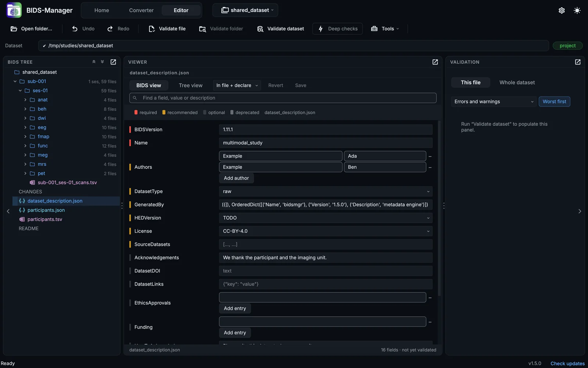588x368 pixels.
Task: Pop out the Viewer panel
Action: (x=435, y=62)
